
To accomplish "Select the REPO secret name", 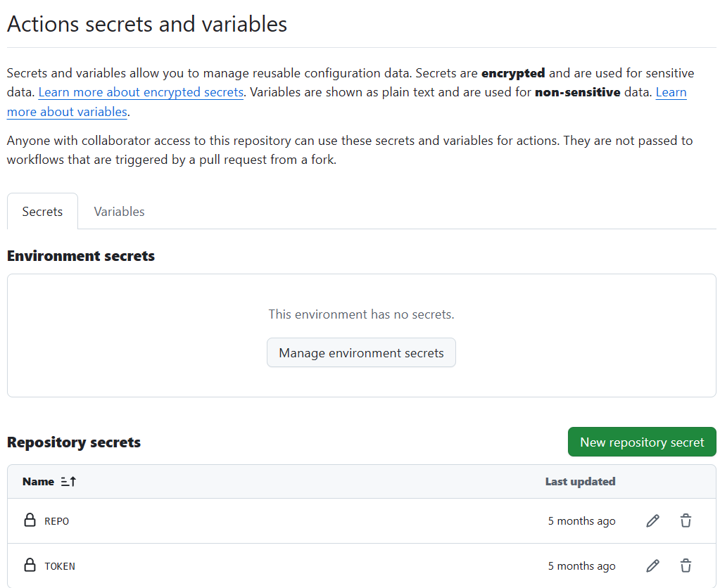I will tap(57, 521).
